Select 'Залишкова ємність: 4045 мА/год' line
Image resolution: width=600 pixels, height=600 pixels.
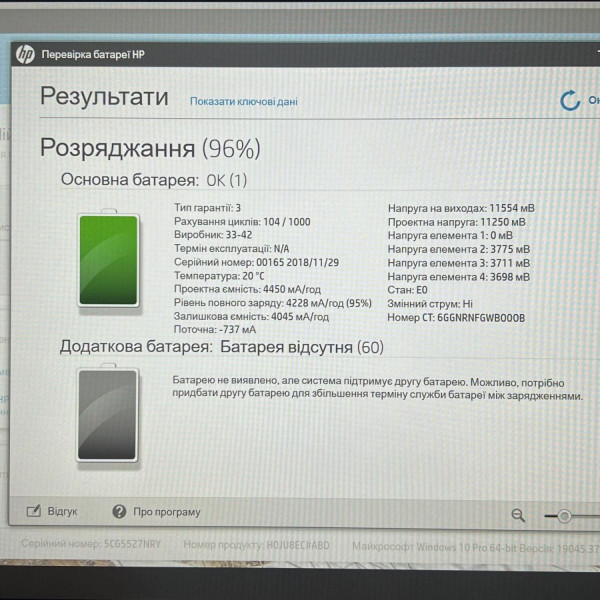pos(251,316)
